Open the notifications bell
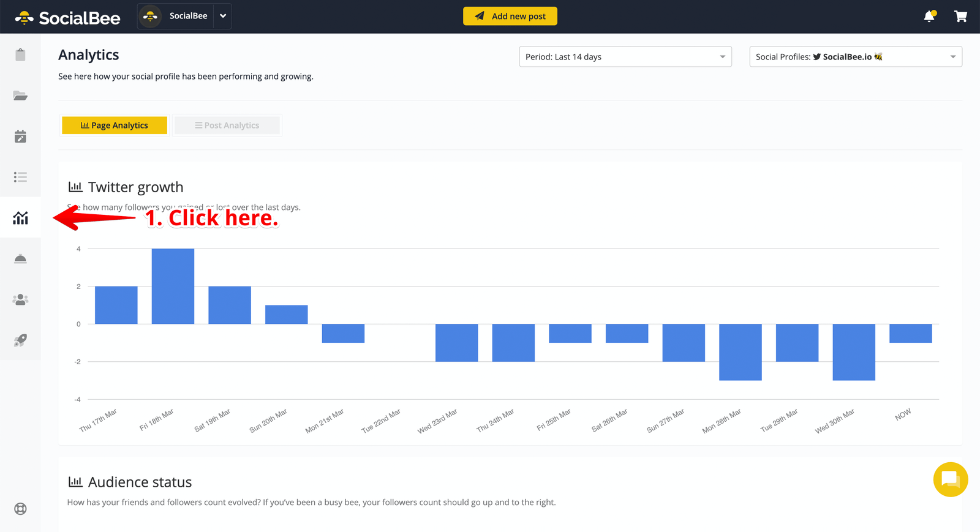 click(930, 17)
